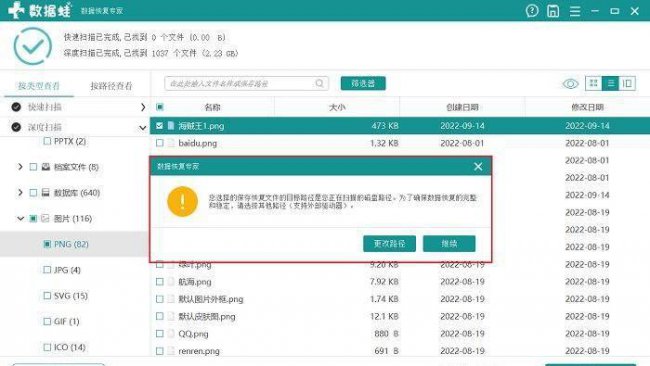Click the file icon of 海贼王1.png
Image resolution: width=650 pixels, height=366 pixels.
[171, 126]
